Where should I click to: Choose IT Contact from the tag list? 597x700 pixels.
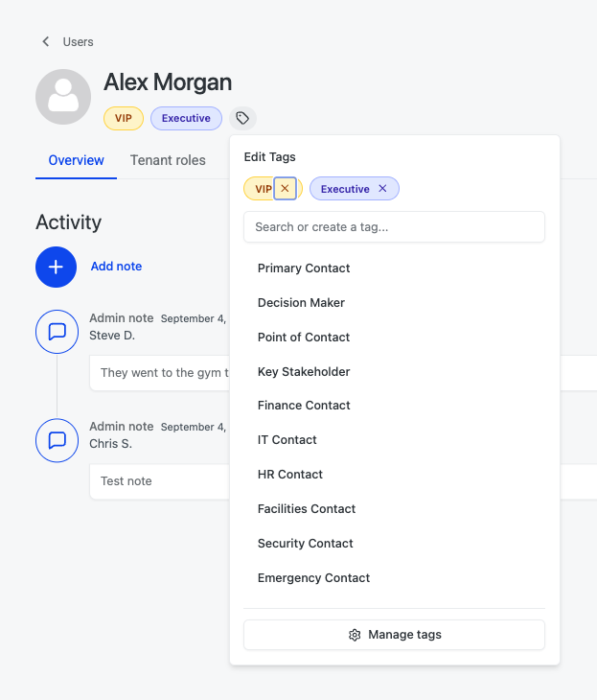click(287, 440)
